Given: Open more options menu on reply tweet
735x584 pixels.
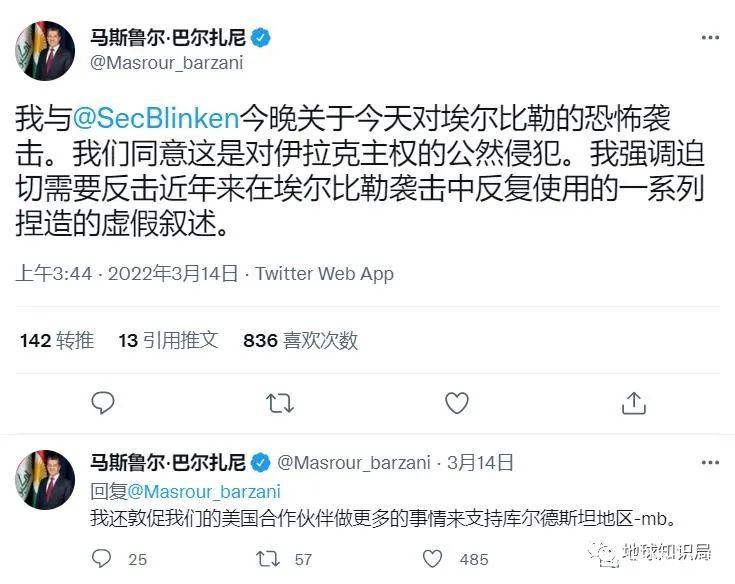Looking at the screenshot, I should pos(710,463).
